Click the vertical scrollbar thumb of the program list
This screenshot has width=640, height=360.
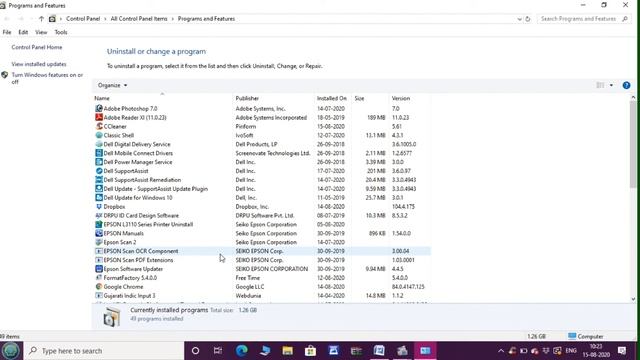click(633, 143)
